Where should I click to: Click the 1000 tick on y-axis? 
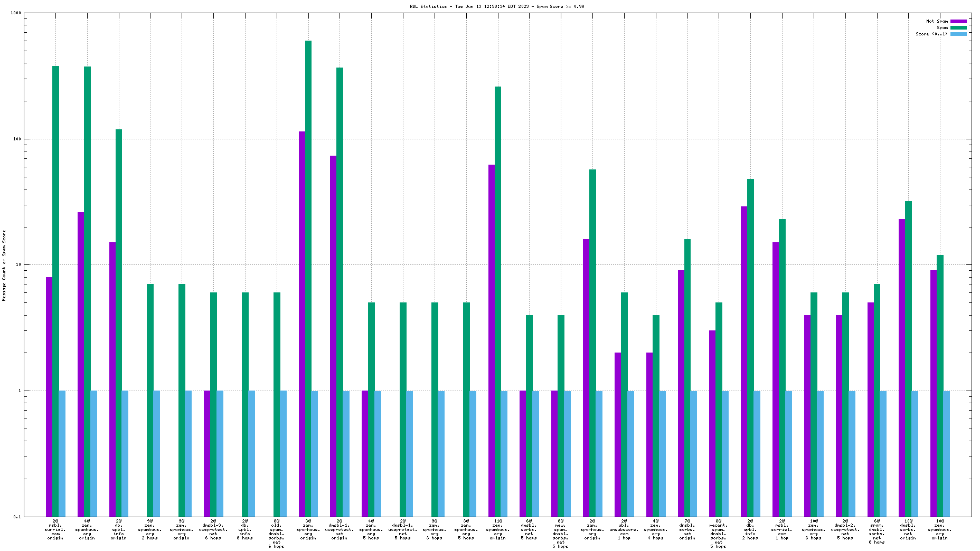point(16,13)
